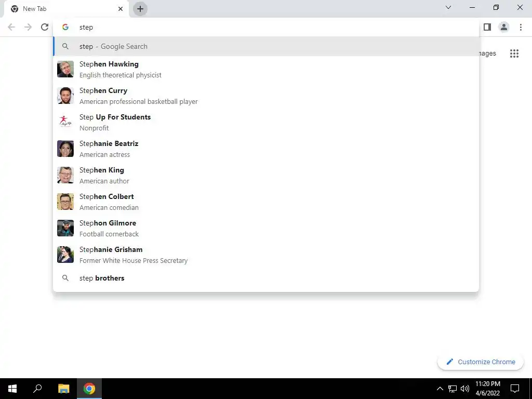Screen dimensions: 532x399
Task: Click in the address bar text 'step'
Action: click(x=86, y=28)
